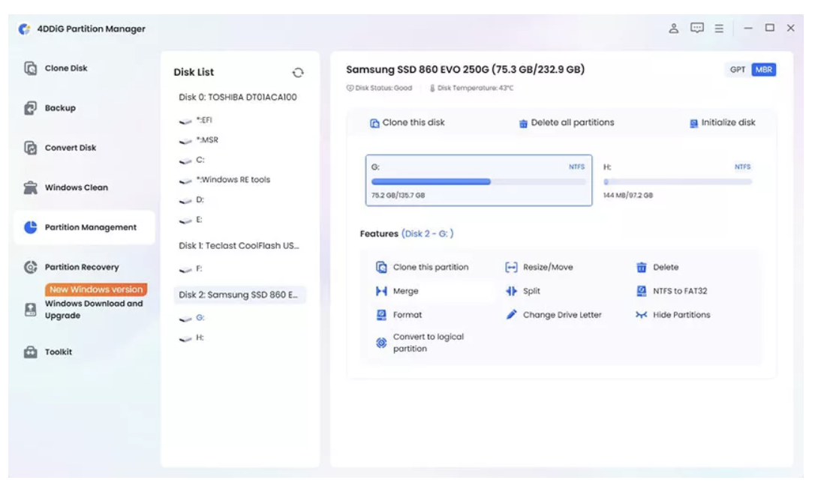The height and width of the screenshot is (504, 818).
Task: Switch disk type to GPT
Action: point(738,69)
